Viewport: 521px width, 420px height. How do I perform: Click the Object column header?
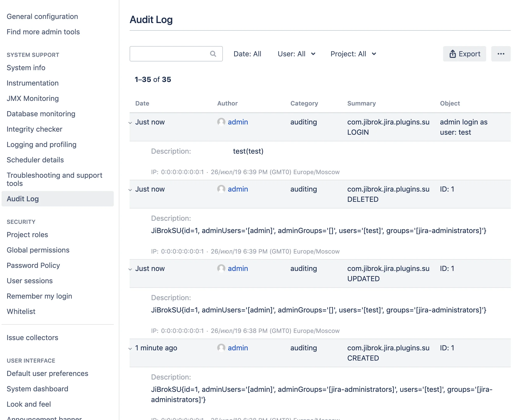coord(450,103)
